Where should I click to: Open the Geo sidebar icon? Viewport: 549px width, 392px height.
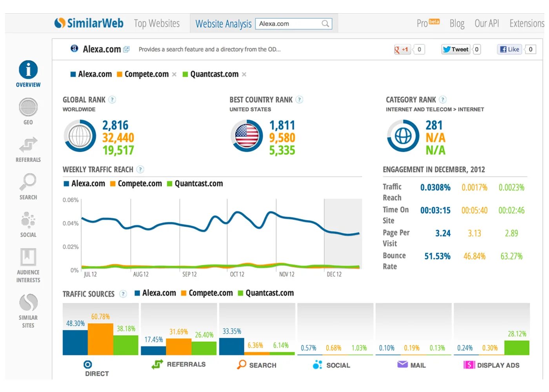tap(28, 107)
